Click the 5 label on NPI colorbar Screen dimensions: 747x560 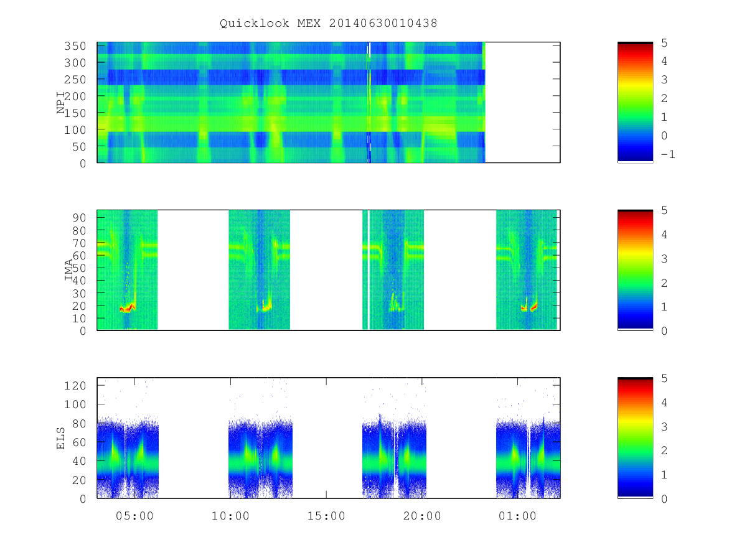[x=664, y=42]
